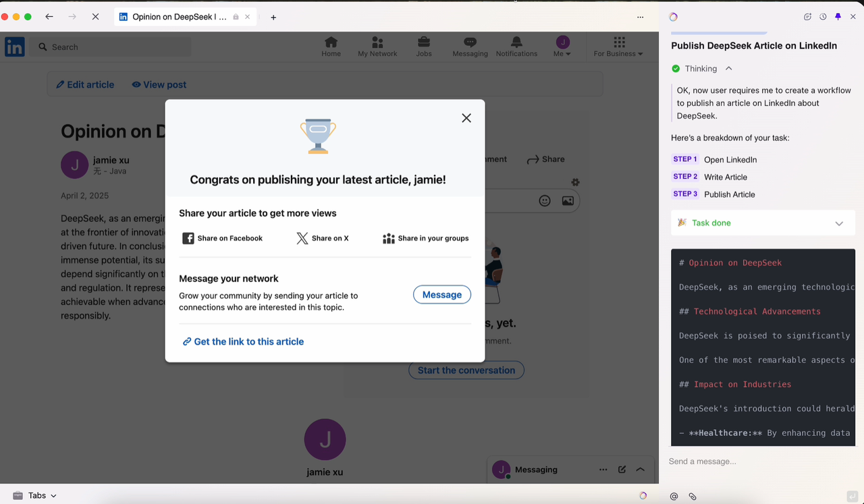Add an image to the comment

coord(568,200)
